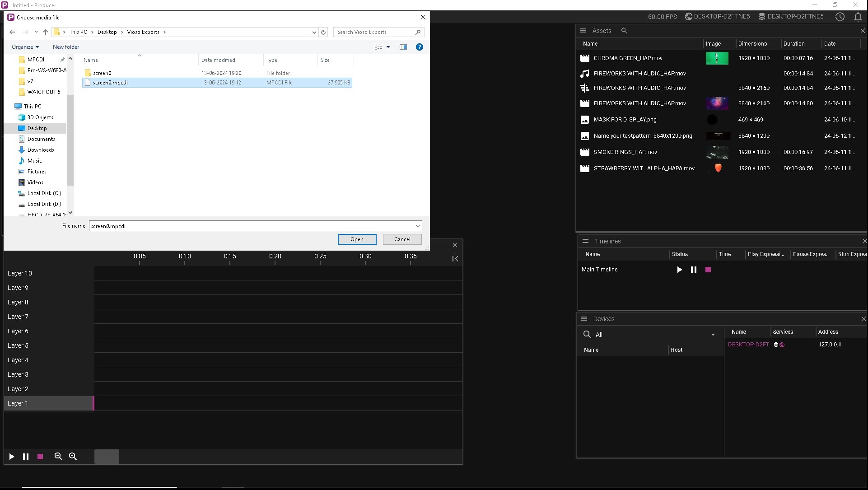Open the Organize dropdown menu

click(25, 47)
